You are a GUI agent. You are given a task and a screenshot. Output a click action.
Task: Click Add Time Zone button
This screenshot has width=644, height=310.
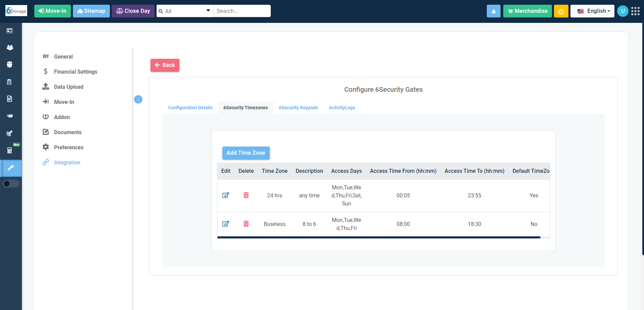[x=246, y=153]
